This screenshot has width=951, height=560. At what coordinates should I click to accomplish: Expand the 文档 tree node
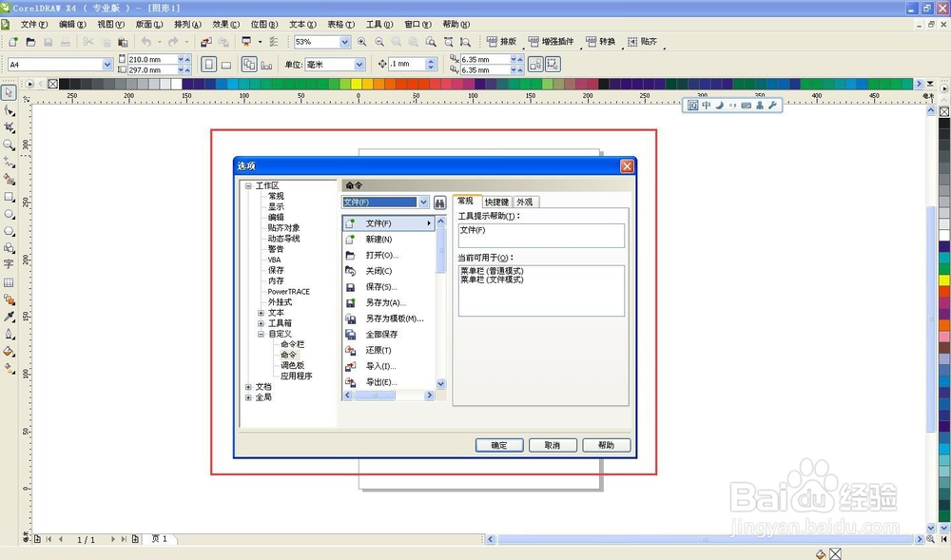click(248, 387)
